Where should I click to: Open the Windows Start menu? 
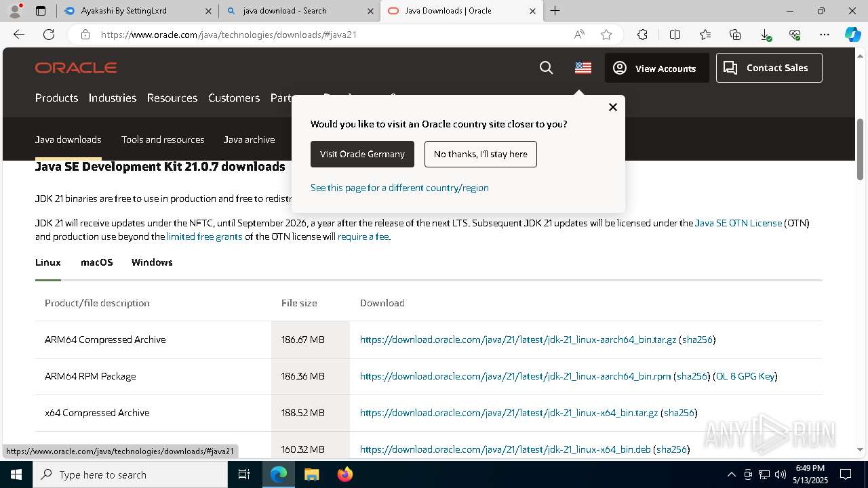click(16, 474)
